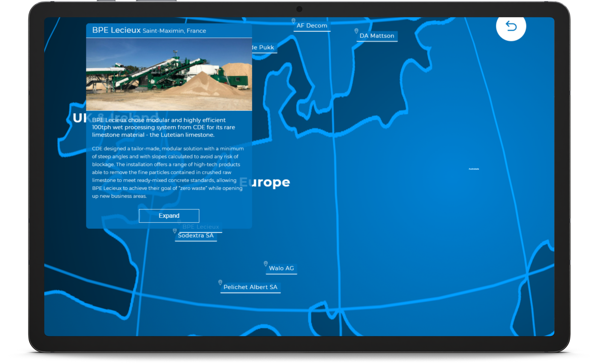599x364 pixels.
Task: Click the Pelichet Albert SA map pin
Action: (x=220, y=282)
